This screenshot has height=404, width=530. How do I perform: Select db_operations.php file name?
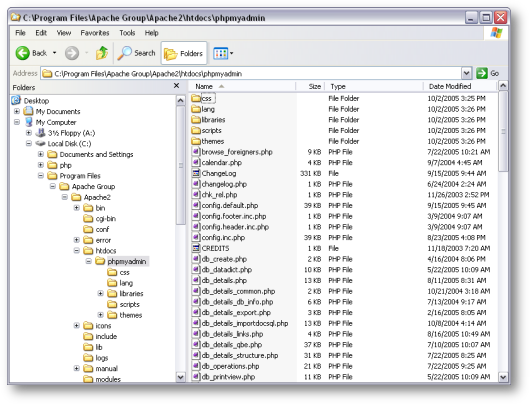point(230,366)
